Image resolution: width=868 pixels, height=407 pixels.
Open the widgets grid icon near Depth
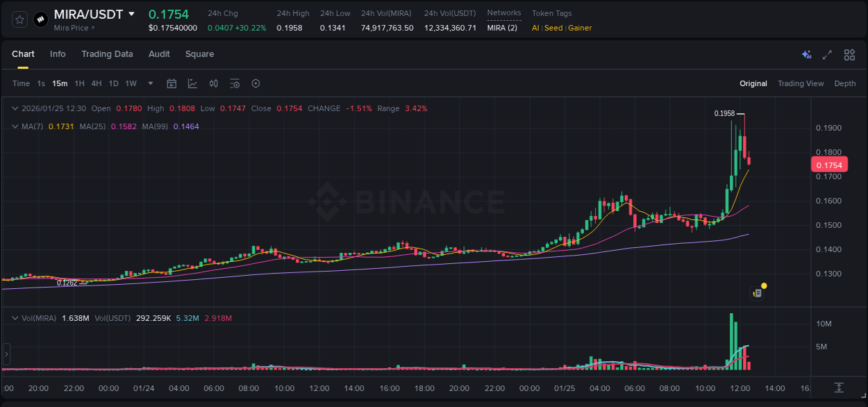pyautogui.click(x=849, y=54)
